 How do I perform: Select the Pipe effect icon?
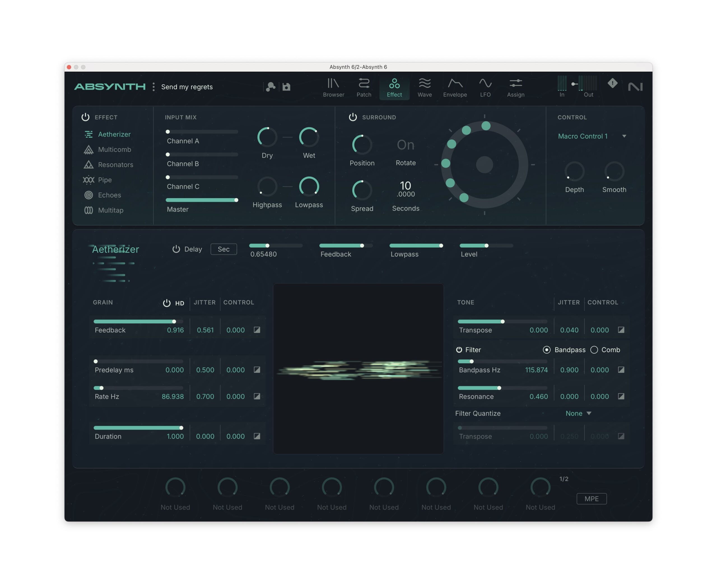[88, 180]
